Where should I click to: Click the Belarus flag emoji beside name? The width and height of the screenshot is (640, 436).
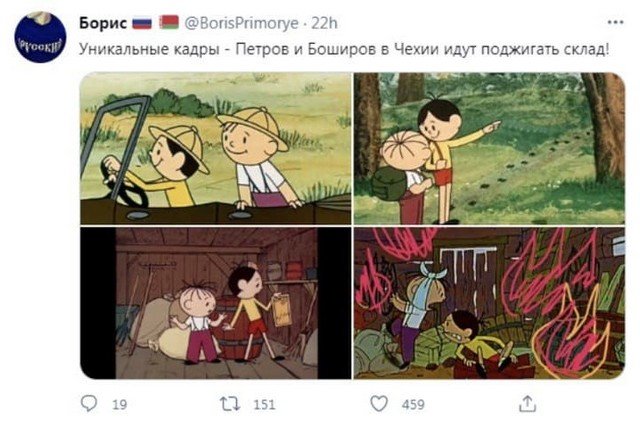169,22
